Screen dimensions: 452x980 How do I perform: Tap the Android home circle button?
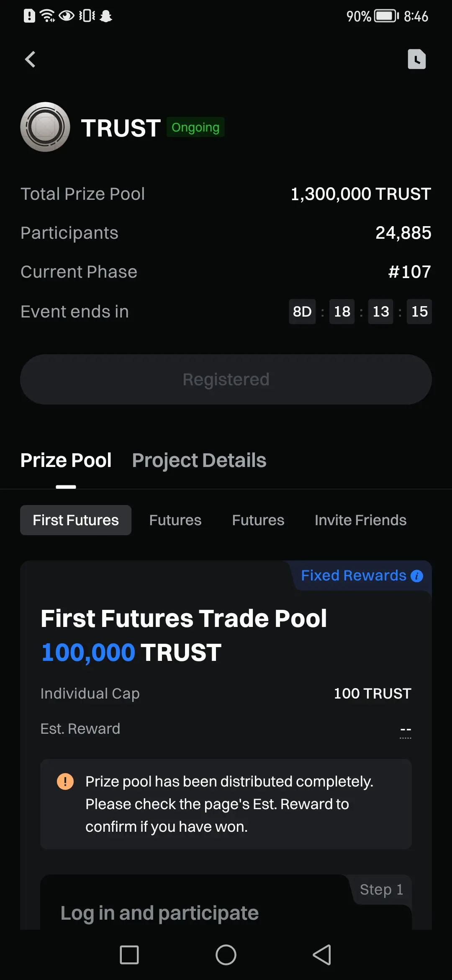click(226, 955)
